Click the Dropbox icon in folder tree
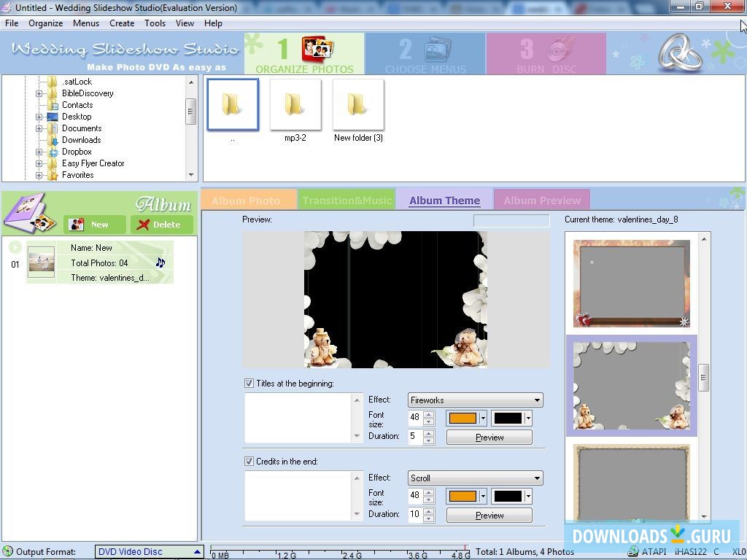The width and height of the screenshot is (747, 560). click(x=53, y=152)
